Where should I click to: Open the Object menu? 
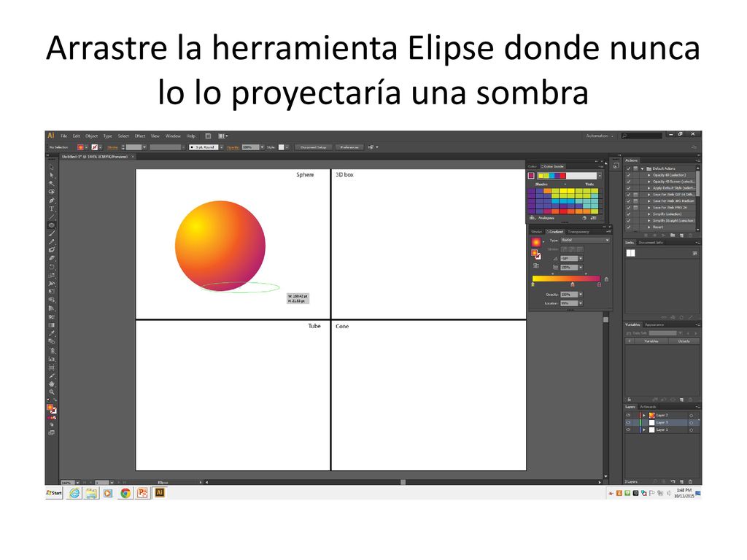click(91, 136)
